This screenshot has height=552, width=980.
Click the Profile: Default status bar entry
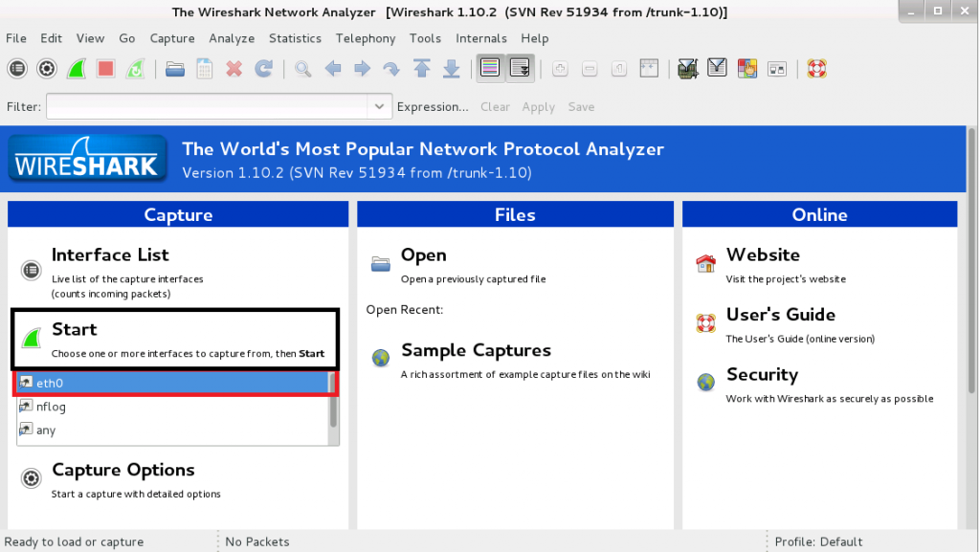(818, 542)
